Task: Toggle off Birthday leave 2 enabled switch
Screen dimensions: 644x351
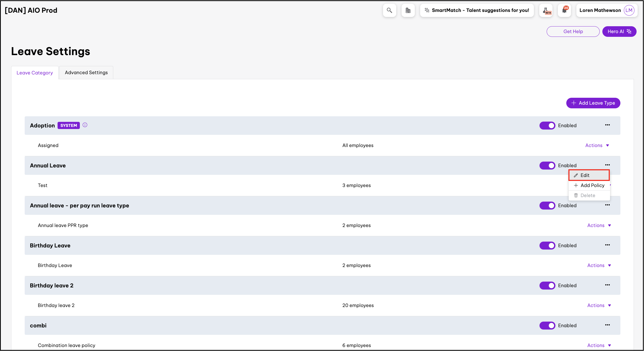Action: 547,286
